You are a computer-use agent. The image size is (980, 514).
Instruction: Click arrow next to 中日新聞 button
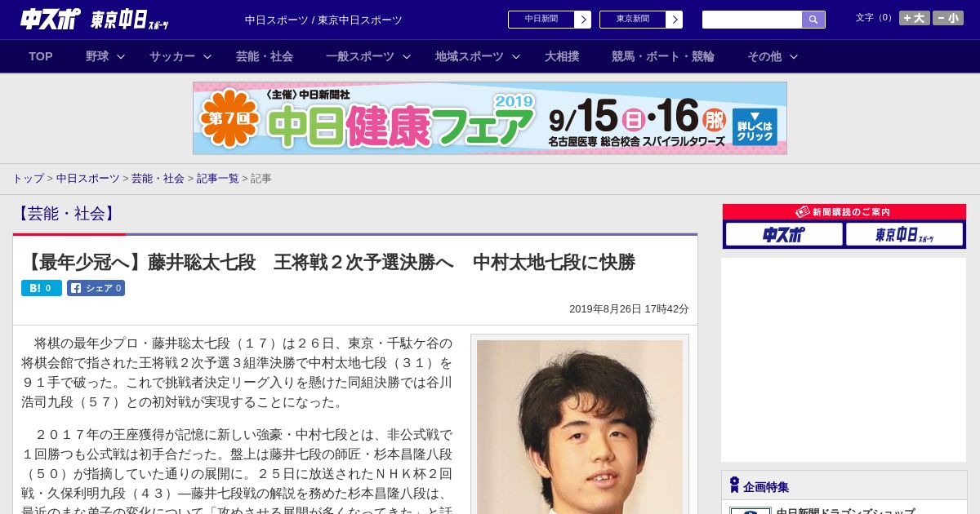click(583, 20)
